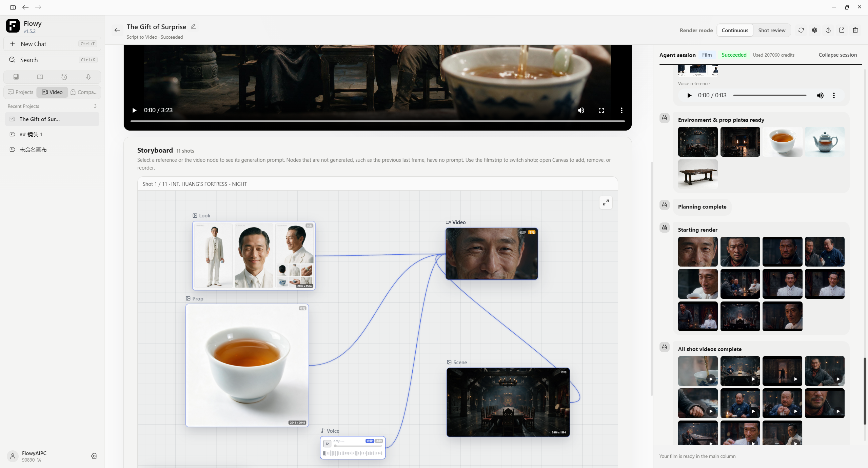
Task: Mute the main video player
Action: (x=581, y=110)
